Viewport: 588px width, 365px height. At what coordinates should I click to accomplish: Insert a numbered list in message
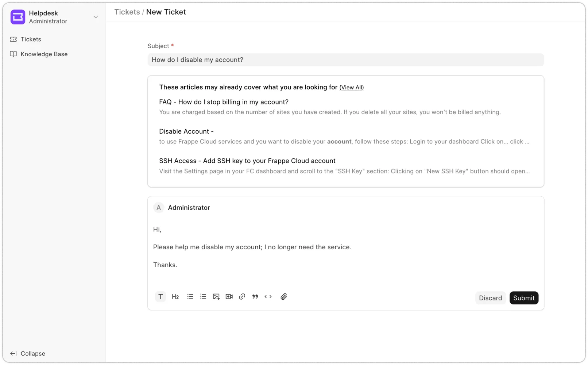pos(203,297)
